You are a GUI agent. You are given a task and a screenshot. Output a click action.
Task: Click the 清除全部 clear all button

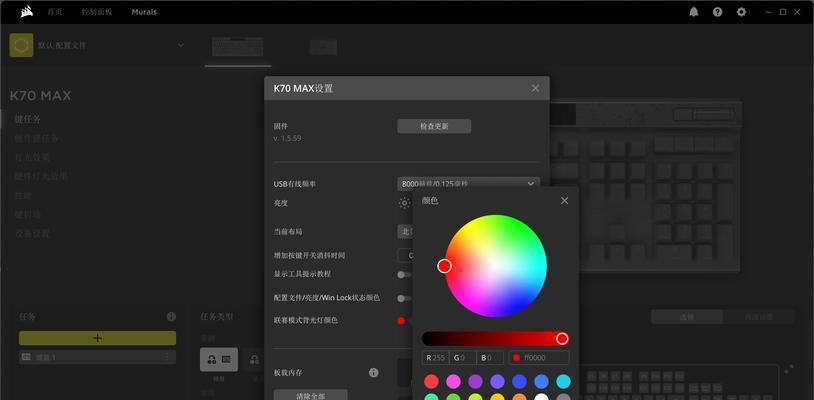(x=310, y=395)
